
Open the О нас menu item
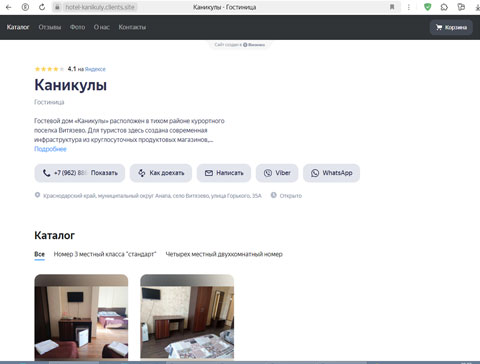tap(102, 27)
